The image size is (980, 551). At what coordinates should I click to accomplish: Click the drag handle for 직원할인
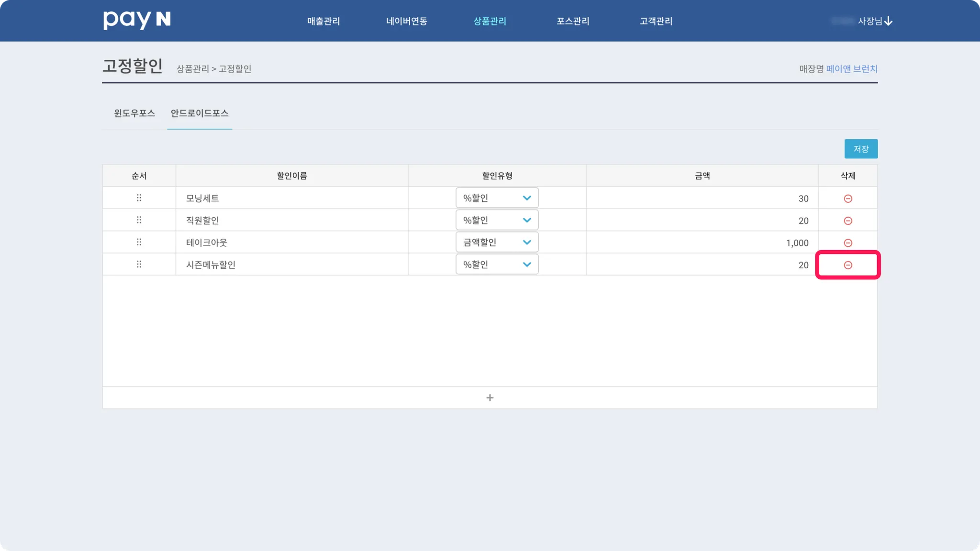click(139, 220)
